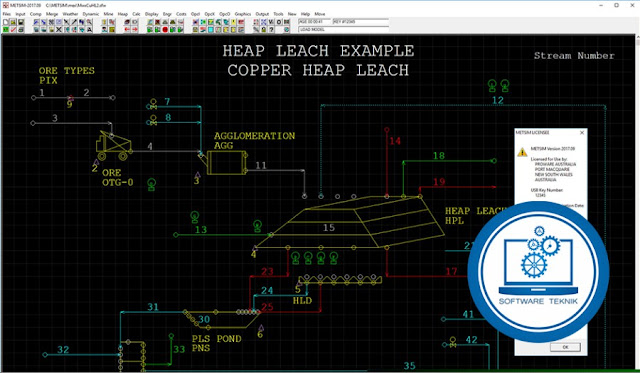Open the Graphics menu
The image size is (640, 373).
(243, 14)
